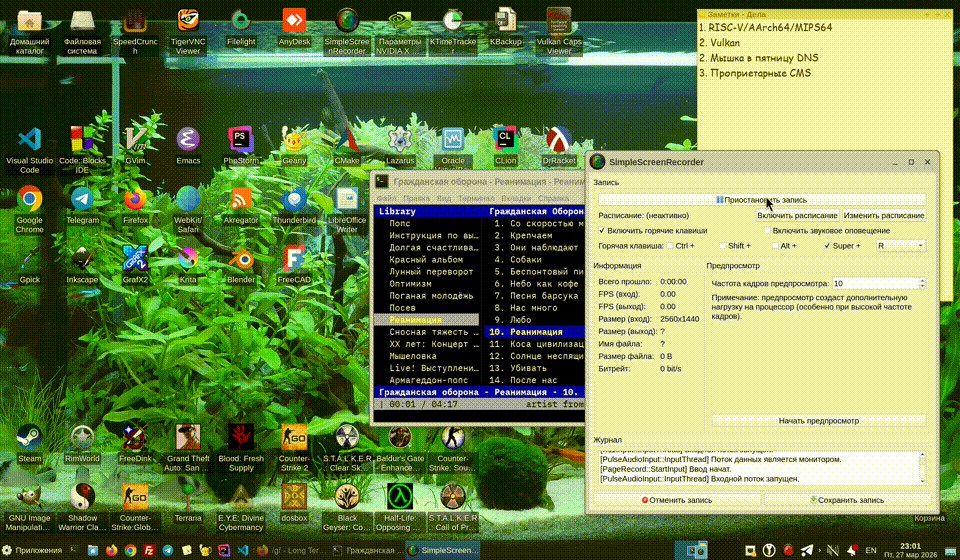Click the Приостановить запись button
Screen dimensions: 960x560
click(x=762, y=200)
